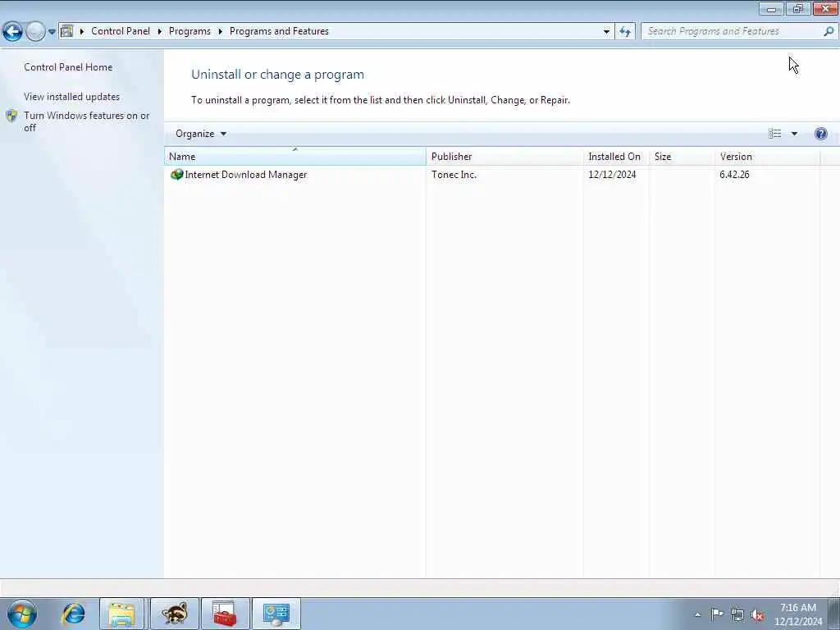
Task: Change the view using the view icon
Action: pyautogui.click(x=774, y=134)
